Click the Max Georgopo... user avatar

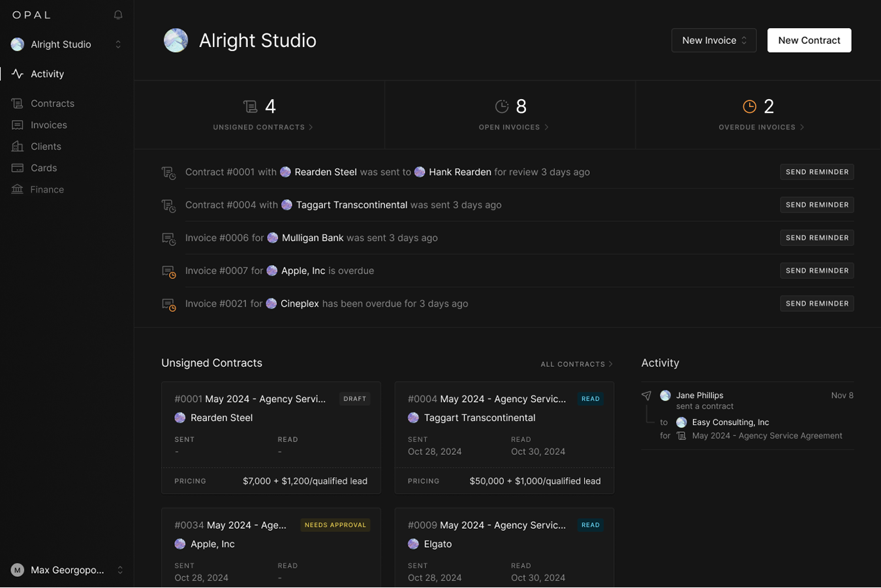pos(18,570)
